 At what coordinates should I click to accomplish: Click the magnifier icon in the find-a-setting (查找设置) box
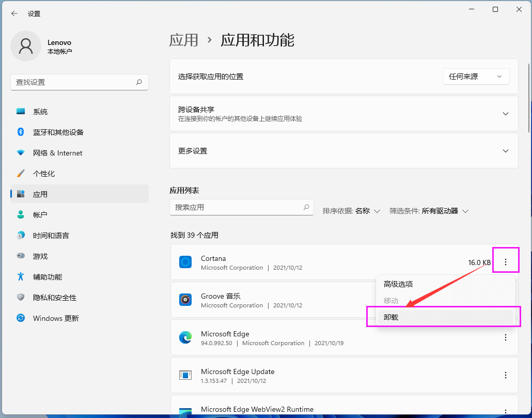[139, 82]
